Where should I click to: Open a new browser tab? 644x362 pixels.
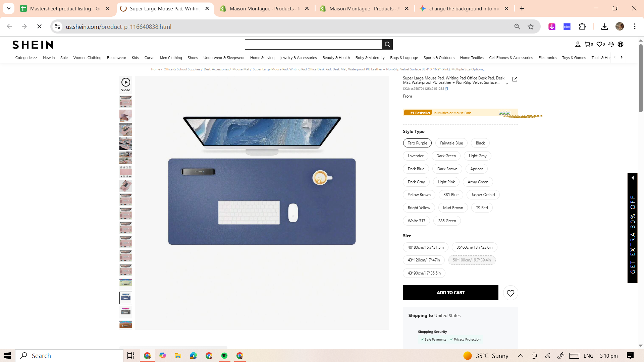pyautogui.click(x=522, y=8)
